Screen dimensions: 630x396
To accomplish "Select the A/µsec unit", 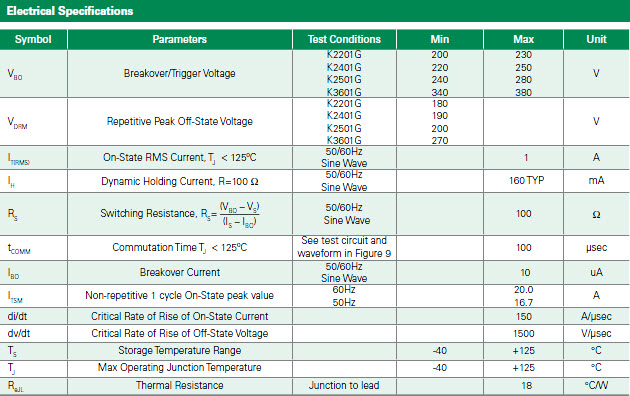I will pyautogui.click(x=596, y=317).
